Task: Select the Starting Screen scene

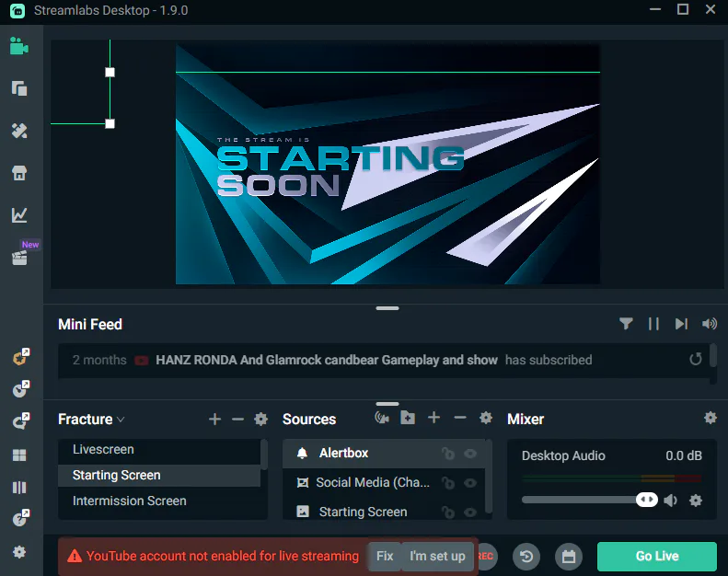Action: pyautogui.click(x=159, y=476)
